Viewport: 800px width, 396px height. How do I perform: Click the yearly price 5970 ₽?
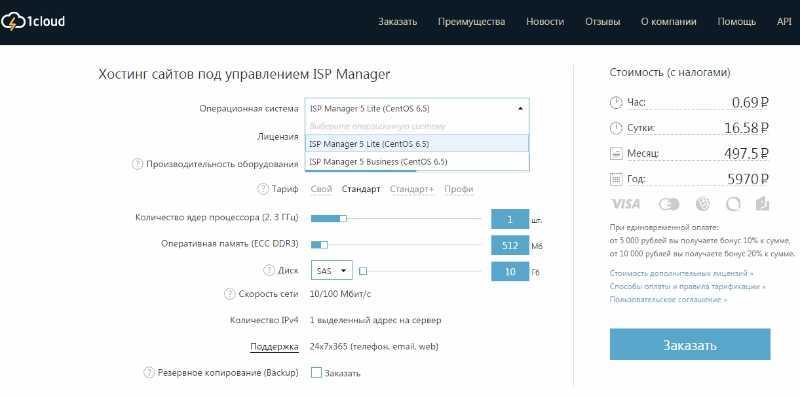point(748,179)
